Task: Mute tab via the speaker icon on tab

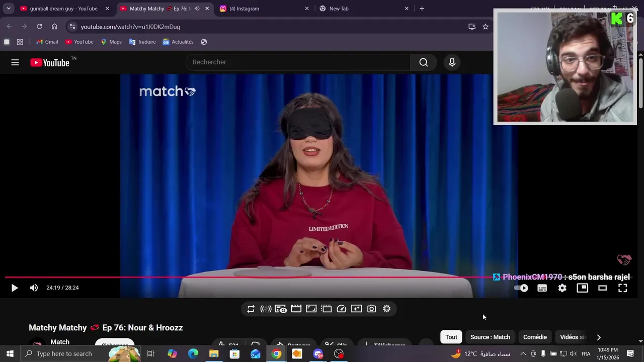Action: (x=197, y=9)
